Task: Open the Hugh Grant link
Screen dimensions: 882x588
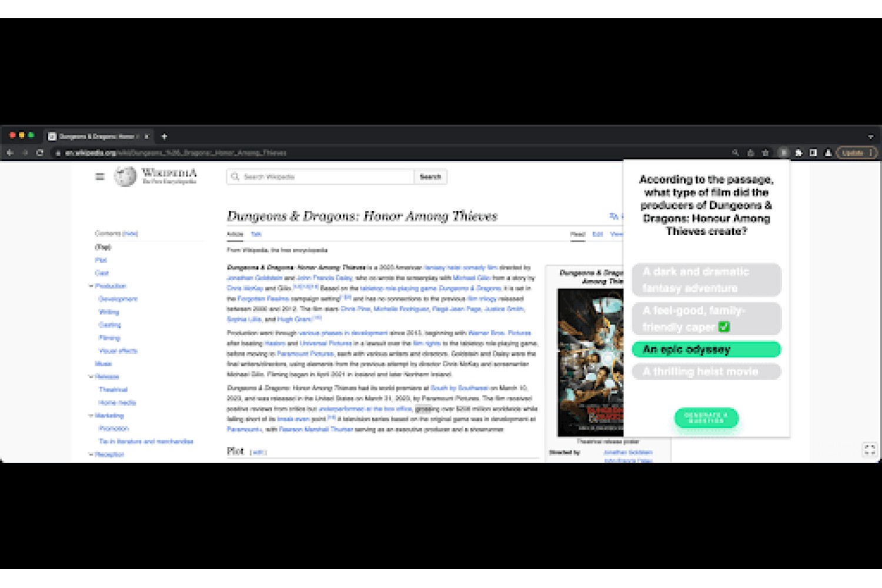Action: click(x=295, y=319)
